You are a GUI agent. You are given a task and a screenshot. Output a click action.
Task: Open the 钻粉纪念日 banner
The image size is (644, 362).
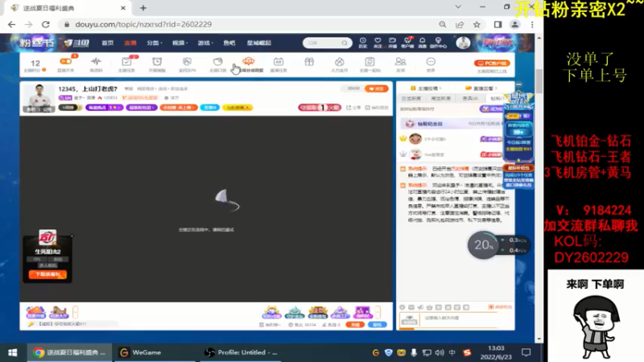coord(451,124)
